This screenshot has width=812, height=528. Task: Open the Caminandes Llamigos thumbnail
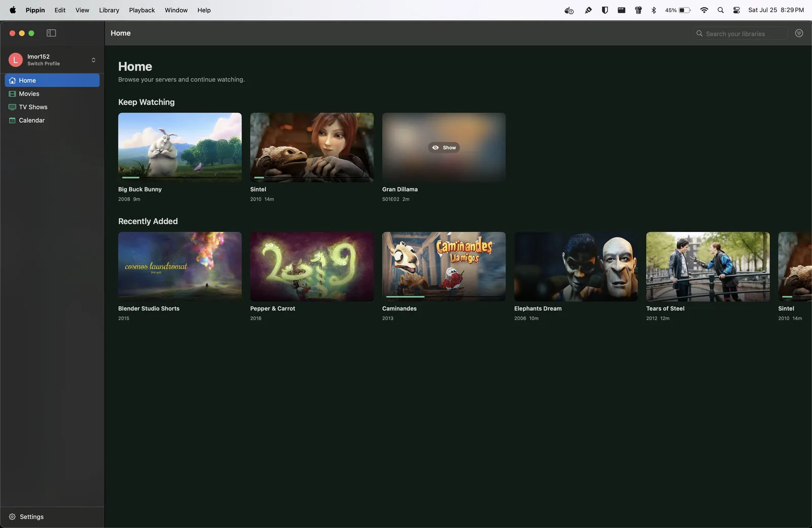[x=444, y=267]
